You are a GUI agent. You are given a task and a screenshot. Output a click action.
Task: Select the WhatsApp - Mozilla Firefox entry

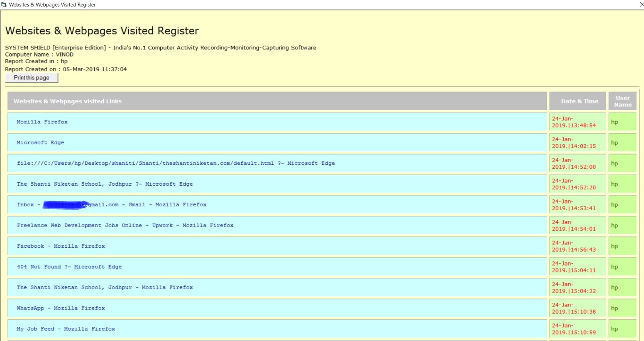pos(277,309)
